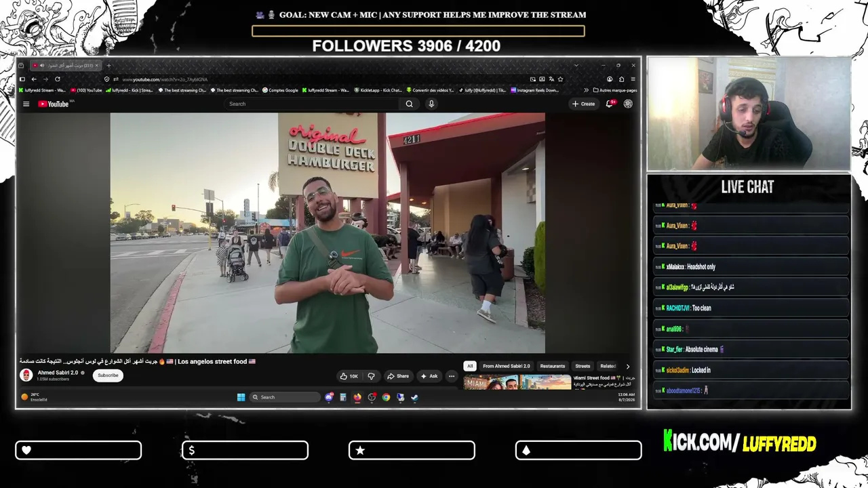Show more bookmarks with overflow chevron

[586, 90]
